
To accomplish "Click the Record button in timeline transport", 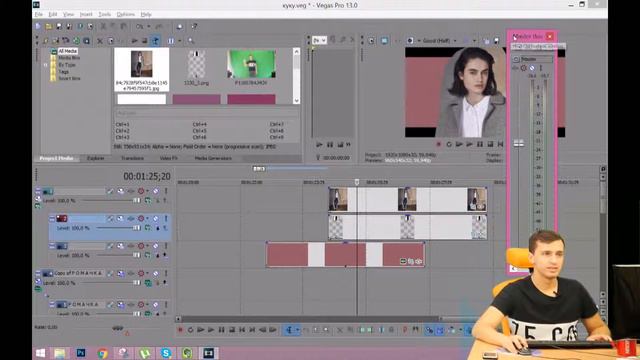I will click(x=180, y=330).
